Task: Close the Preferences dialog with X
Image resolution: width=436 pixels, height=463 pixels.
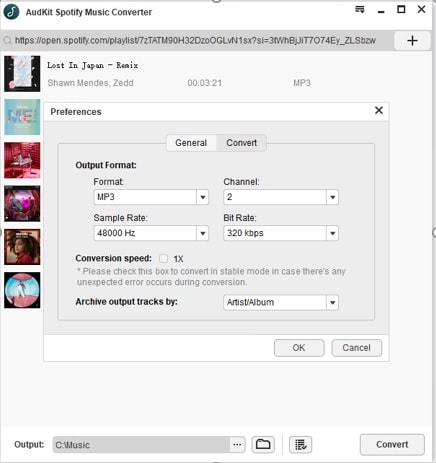Action: [379, 110]
